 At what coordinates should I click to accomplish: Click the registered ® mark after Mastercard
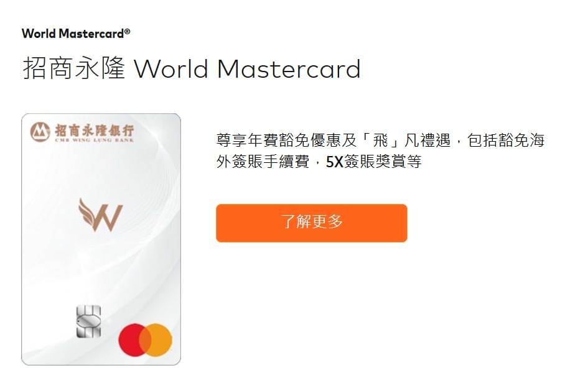[x=127, y=31]
